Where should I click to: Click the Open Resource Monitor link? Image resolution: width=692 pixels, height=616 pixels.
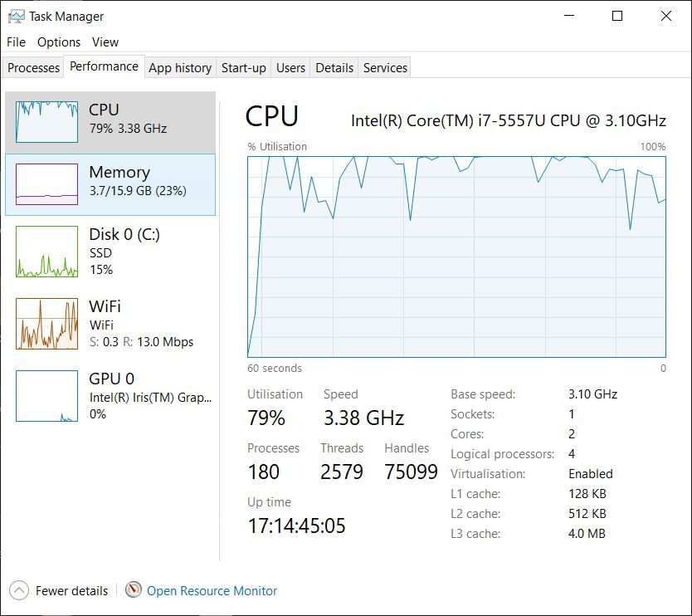pos(212,591)
